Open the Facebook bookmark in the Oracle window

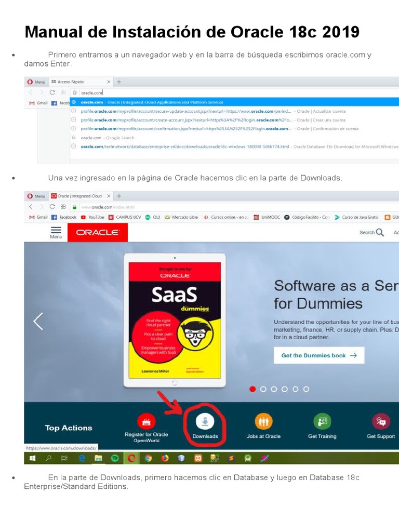click(64, 217)
